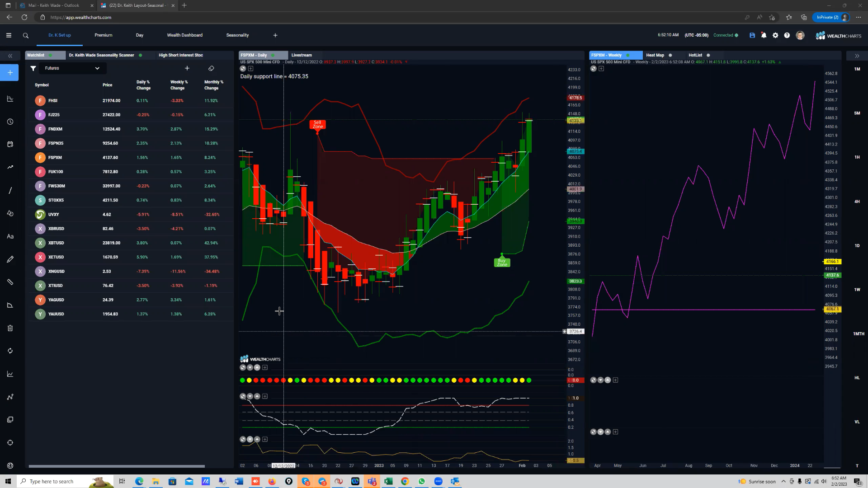868x488 pixels.
Task: Open the user profile avatar
Action: [800, 35]
